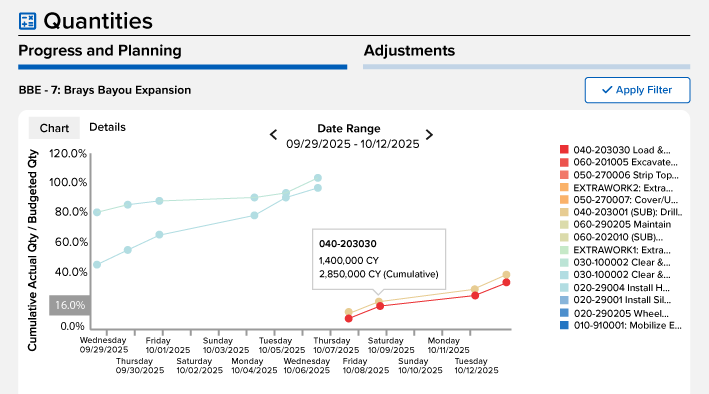
Task: Click the 040-203001 (SUB) Drill legend swatch
Action: click(564, 212)
